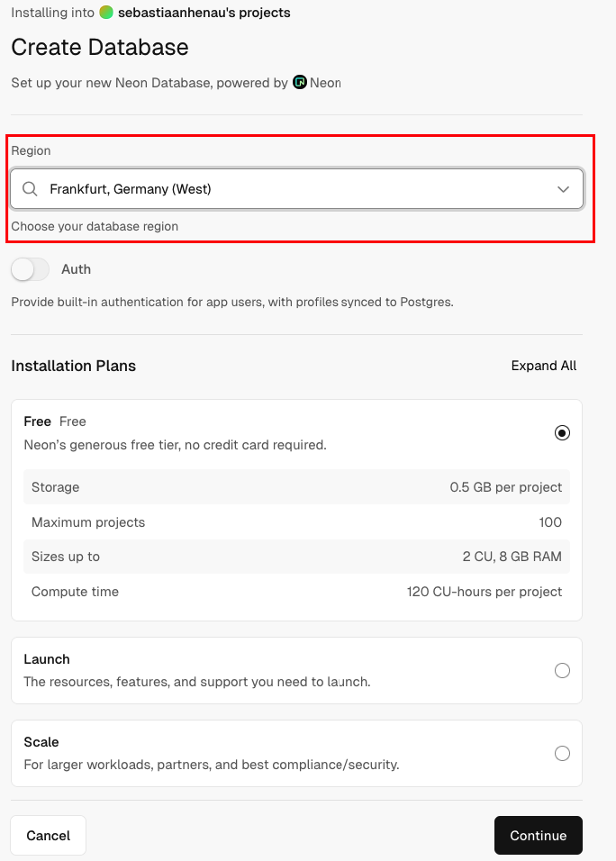616x861 pixels.
Task: Click the sebastiaanhenau's projects team name
Action: coord(204,13)
